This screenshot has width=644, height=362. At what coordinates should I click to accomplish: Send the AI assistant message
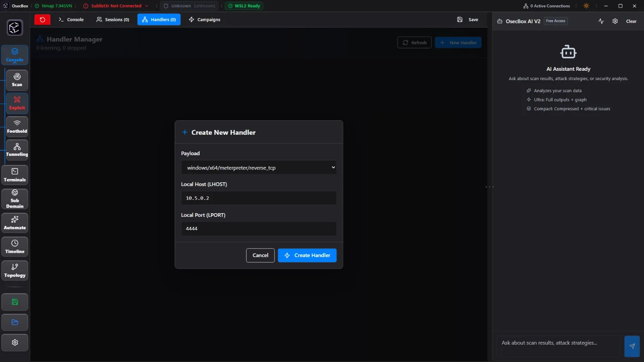[632, 346]
